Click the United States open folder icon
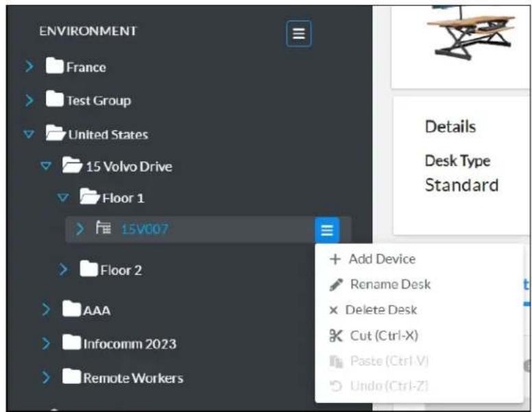The width and height of the screenshot is (532, 412). (x=56, y=133)
